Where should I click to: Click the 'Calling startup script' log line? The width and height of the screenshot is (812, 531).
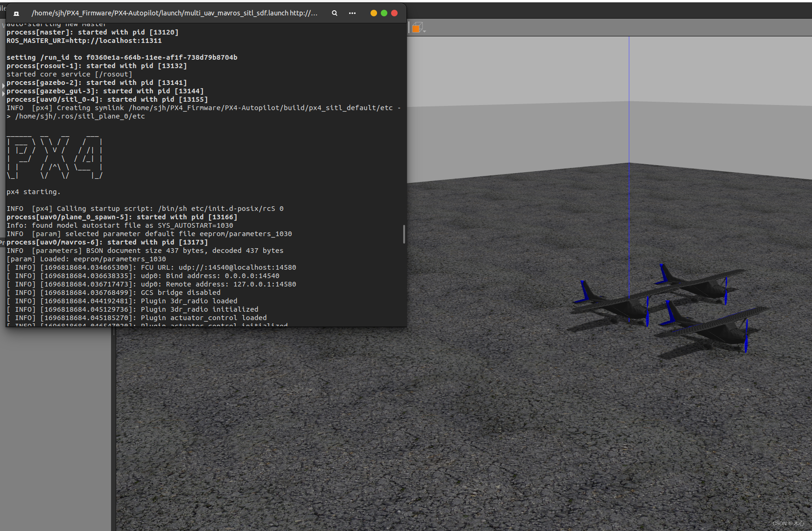(x=145, y=209)
